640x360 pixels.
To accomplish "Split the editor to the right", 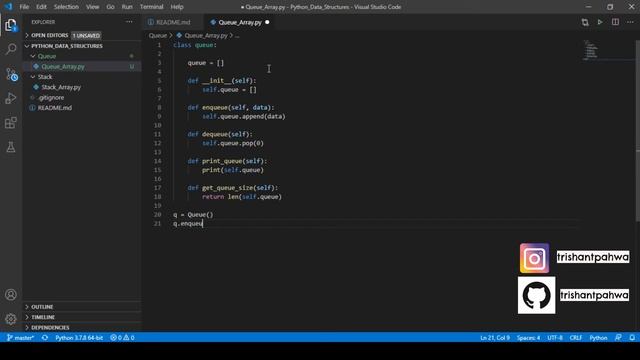I will [615, 22].
